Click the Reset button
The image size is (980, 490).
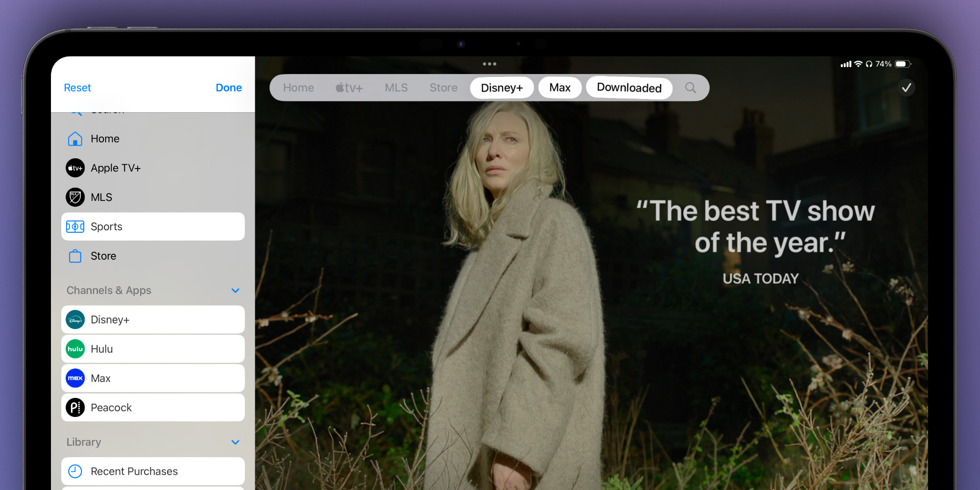pyautogui.click(x=77, y=88)
